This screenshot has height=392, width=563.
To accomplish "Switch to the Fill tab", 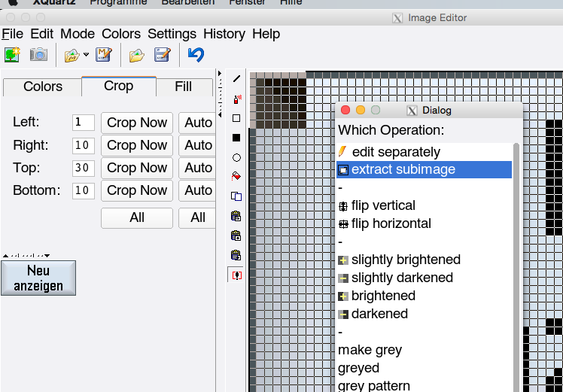I will click(x=183, y=87).
